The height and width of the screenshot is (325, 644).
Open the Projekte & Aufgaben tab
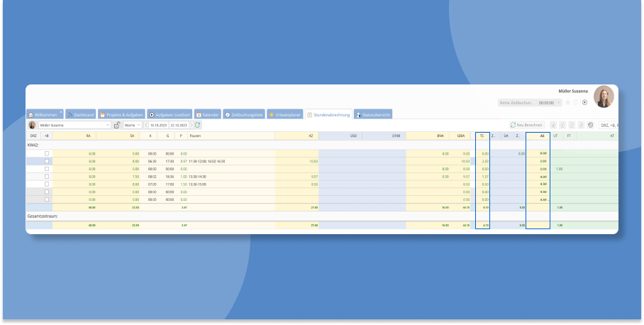[x=122, y=114]
